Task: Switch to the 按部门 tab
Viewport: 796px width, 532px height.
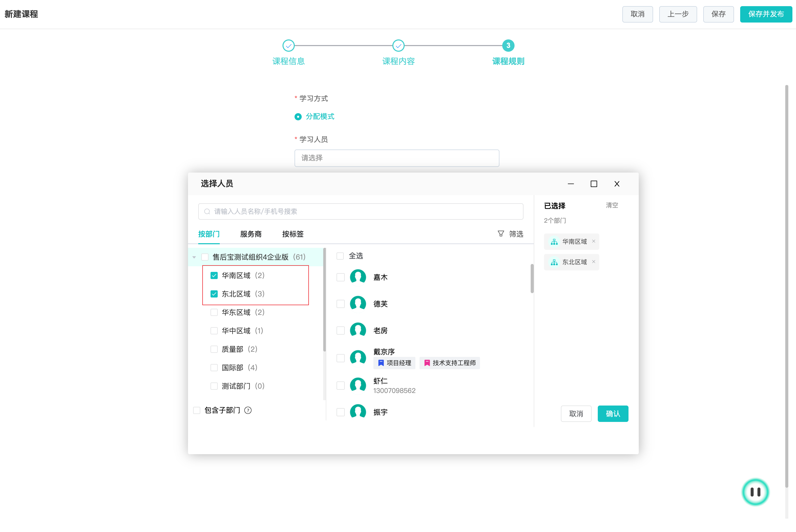Action: (x=209, y=234)
